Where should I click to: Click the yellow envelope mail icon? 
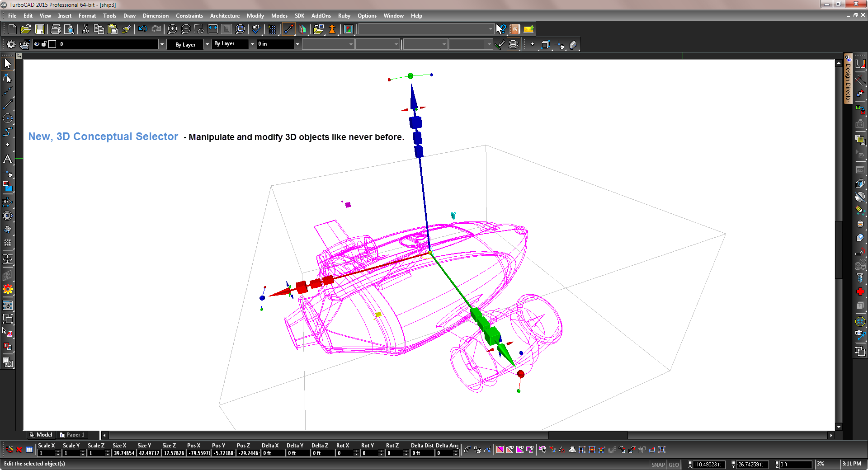pos(528,29)
